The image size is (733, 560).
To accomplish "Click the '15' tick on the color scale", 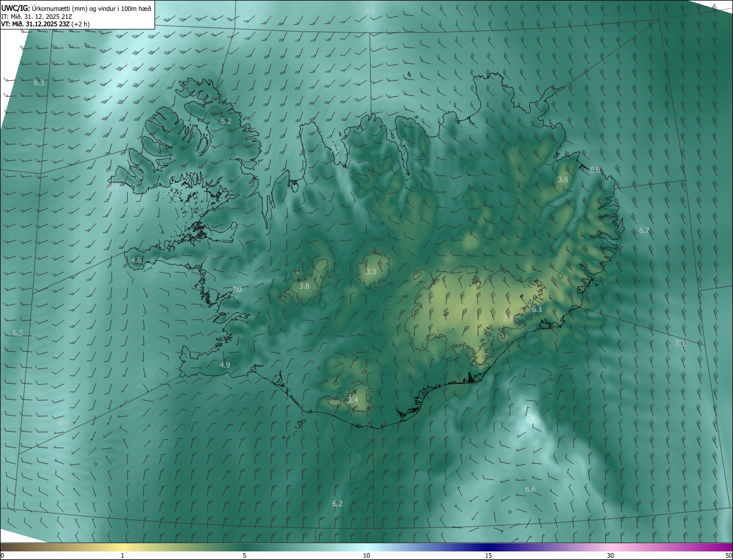I will (488, 555).
